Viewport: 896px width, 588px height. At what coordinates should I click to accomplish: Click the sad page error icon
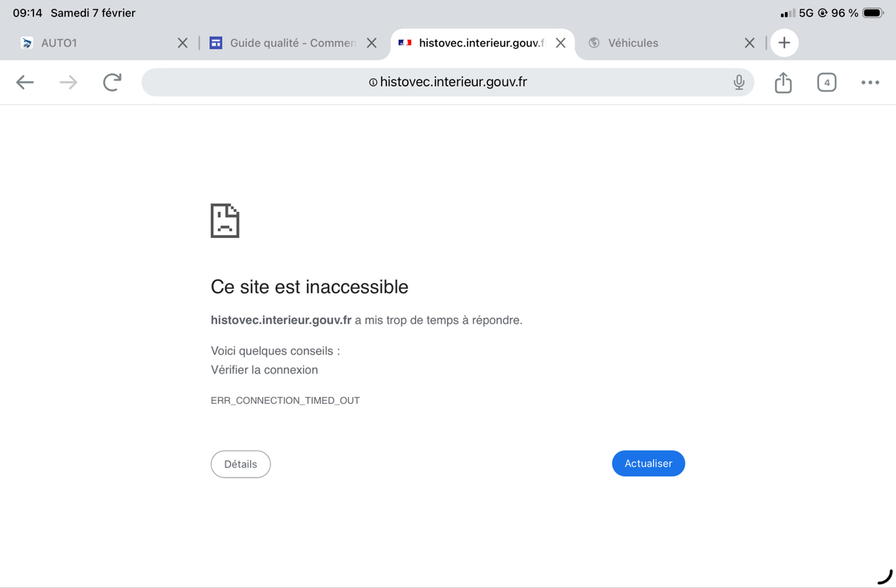pyautogui.click(x=225, y=221)
